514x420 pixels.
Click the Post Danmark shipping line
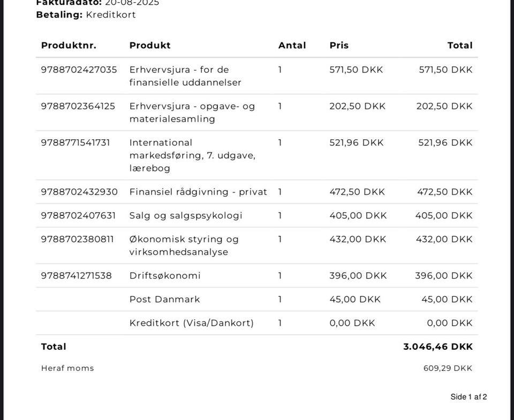164,299
